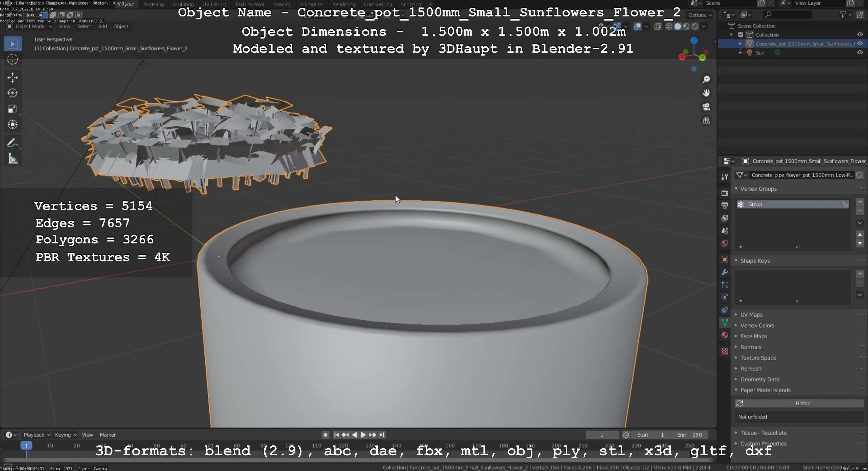The height and width of the screenshot is (471, 868).
Task: Activate the Annotate pencil tool
Action: pos(12,143)
